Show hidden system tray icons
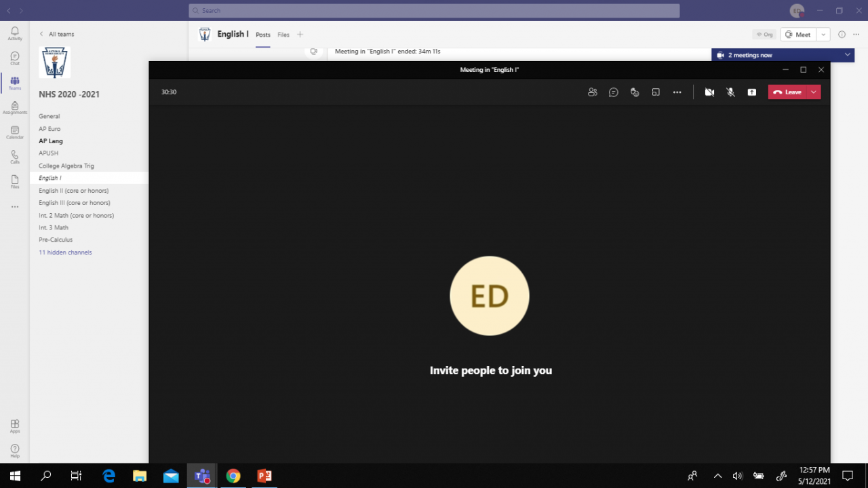Viewport: 868px width, 488px height. (717, 476)
